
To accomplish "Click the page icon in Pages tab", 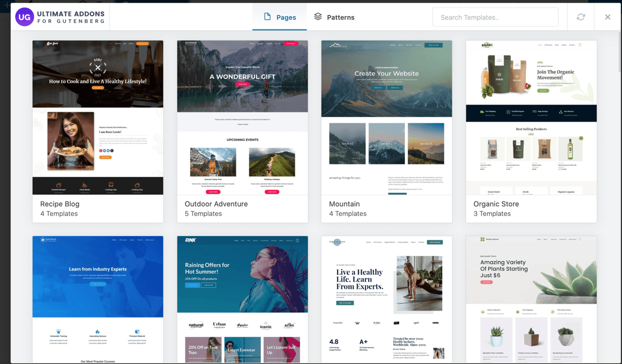I will tap(267, 17).
